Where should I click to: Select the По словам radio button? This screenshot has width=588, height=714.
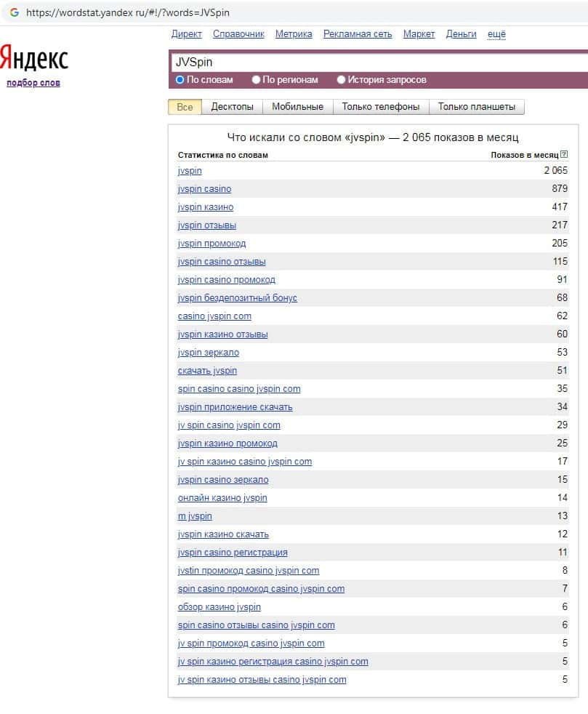coord(180,80)
